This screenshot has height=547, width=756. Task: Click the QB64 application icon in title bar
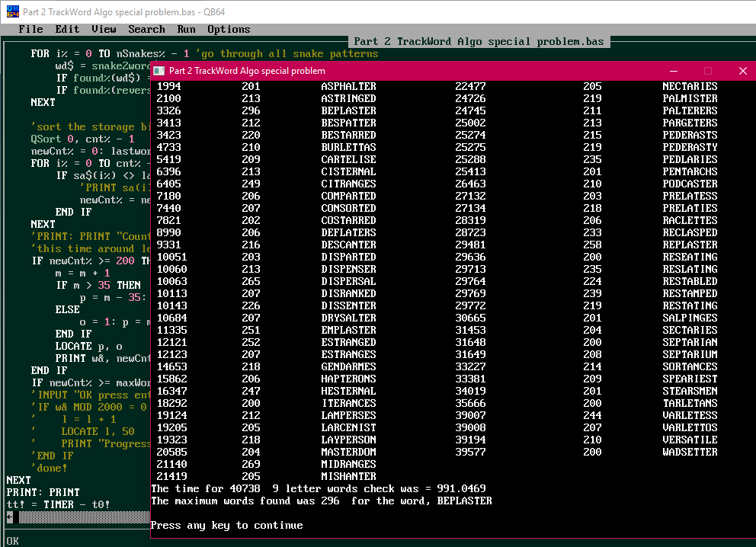pyautogui.click(x=12, y=11)
